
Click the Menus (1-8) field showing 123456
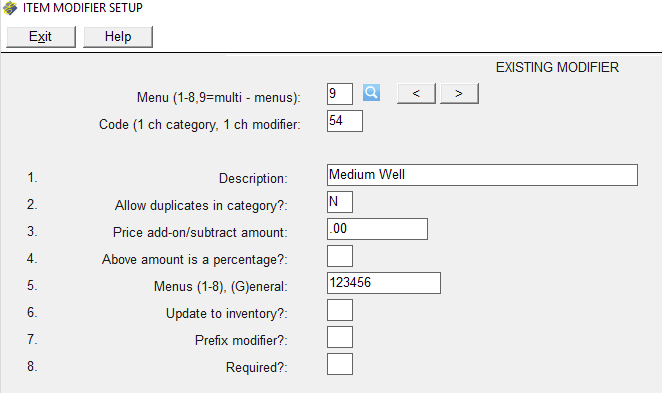coord(384,283)
